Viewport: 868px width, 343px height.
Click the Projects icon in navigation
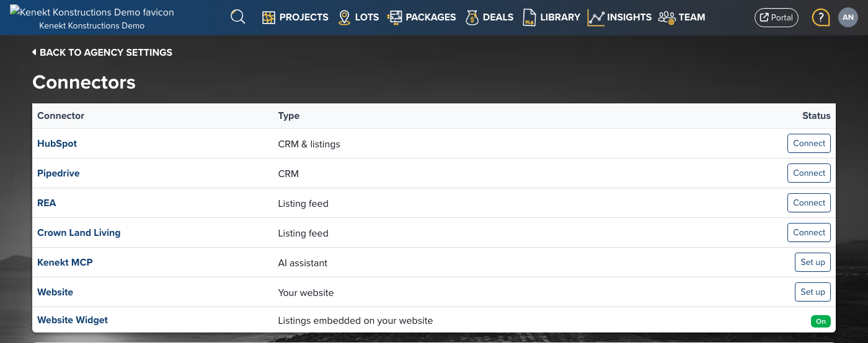pyautogui.click(x=268, y=17)
